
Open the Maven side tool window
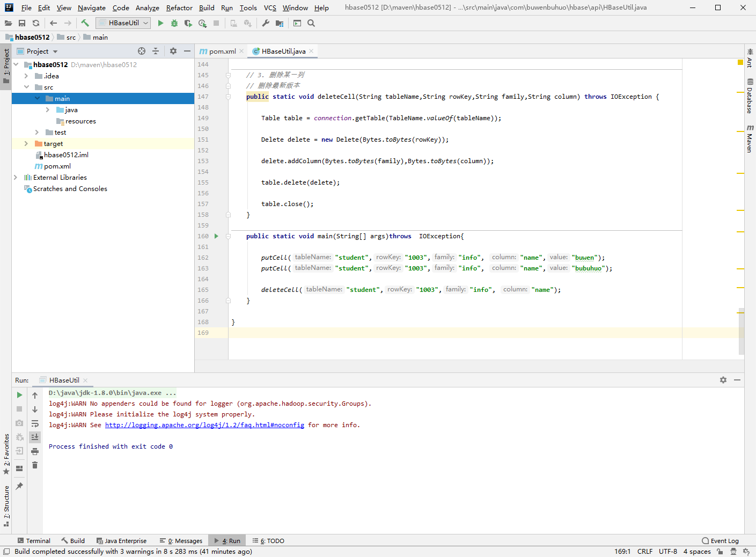coord(750,138)
